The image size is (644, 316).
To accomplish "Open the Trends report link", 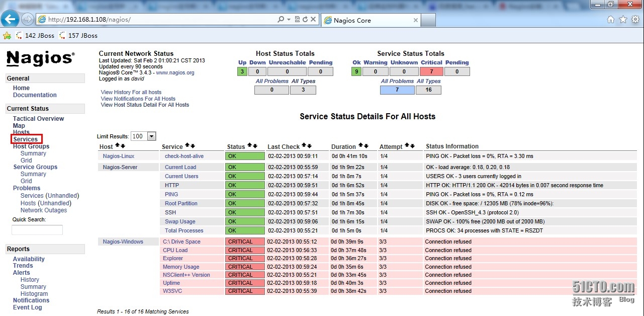I will [x=23, y=266].
